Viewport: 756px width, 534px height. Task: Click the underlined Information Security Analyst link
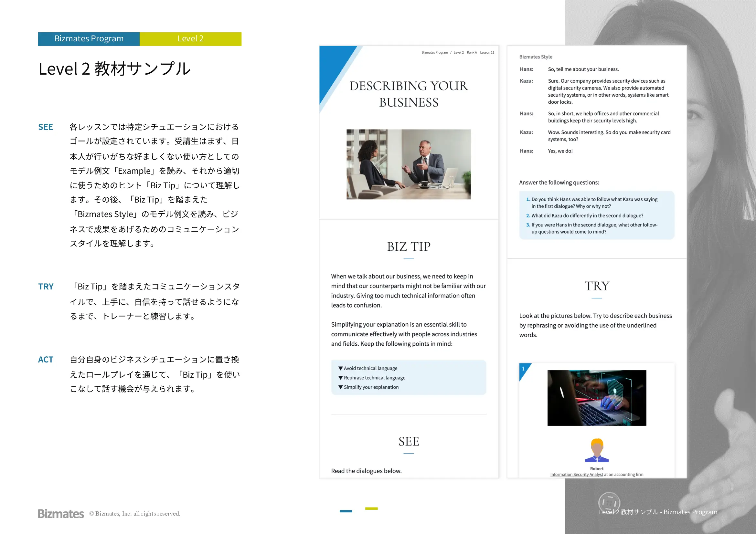tap(576, 475)
